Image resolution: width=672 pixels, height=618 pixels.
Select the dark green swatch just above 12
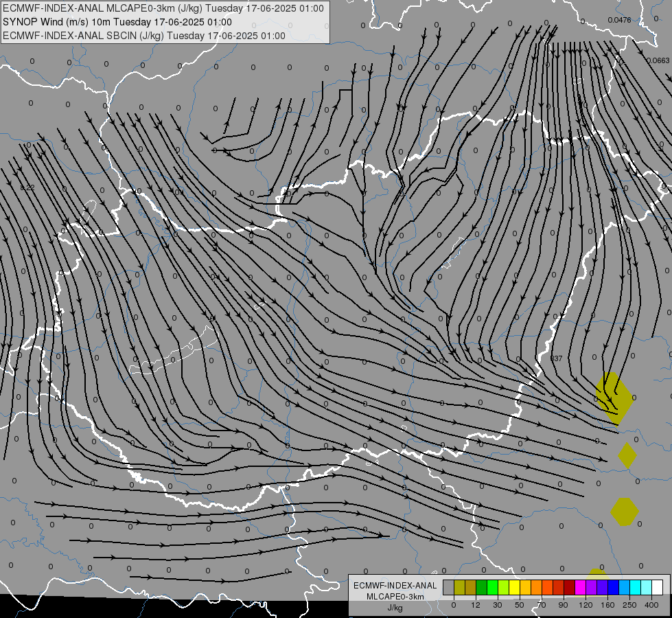pyautogui.click(x=482, y=587)
